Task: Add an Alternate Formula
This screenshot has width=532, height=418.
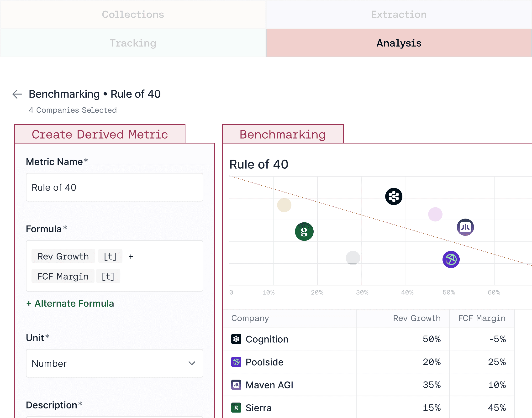Action: (x=70, y=303)
